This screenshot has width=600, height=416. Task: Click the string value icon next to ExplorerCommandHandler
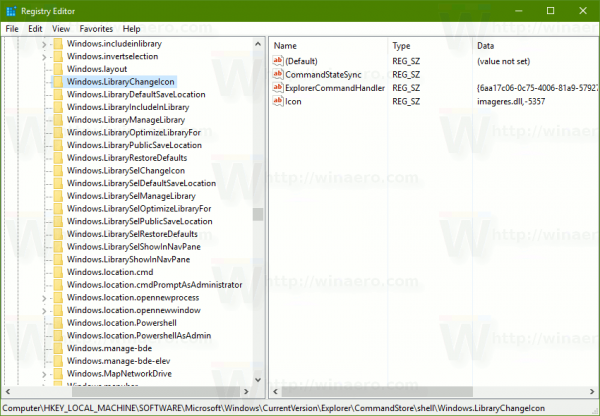pos(278,87)
